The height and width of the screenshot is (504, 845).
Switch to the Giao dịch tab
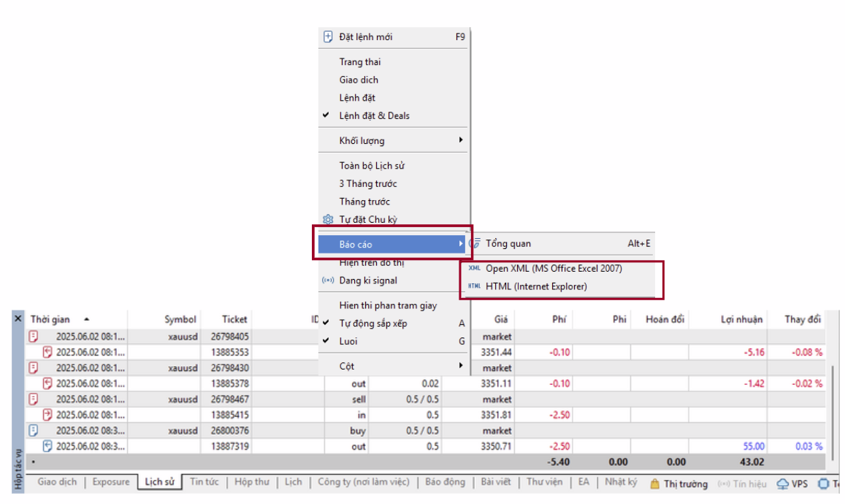58,482
